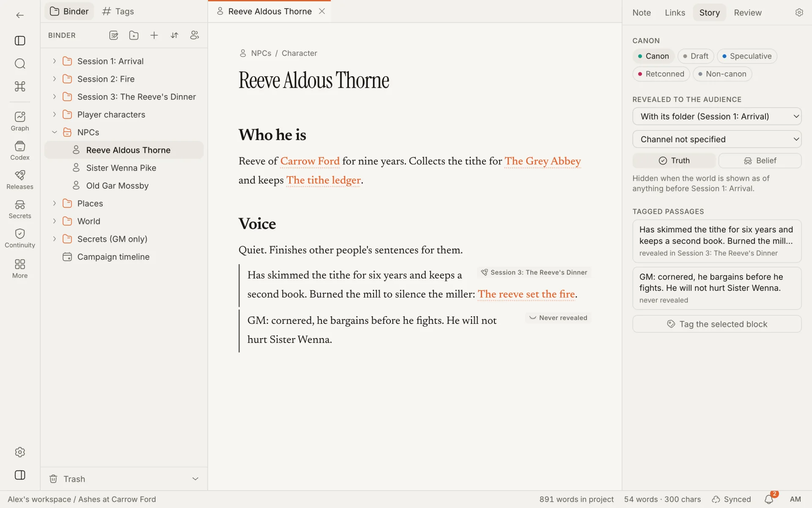Open the reveal timing dropdown
812x508 pixels.
[x=717, y=116]
